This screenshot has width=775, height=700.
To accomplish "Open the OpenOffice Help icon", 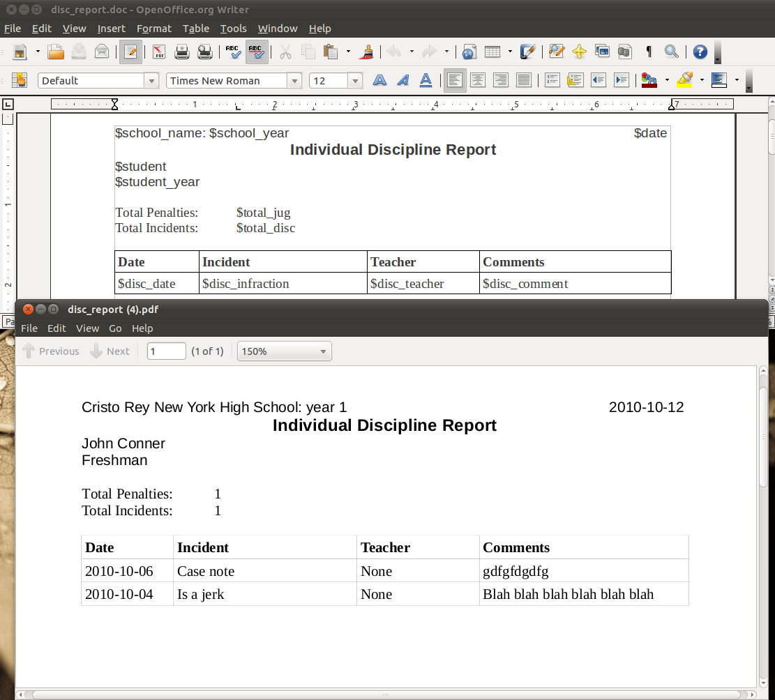I will 700,52.
